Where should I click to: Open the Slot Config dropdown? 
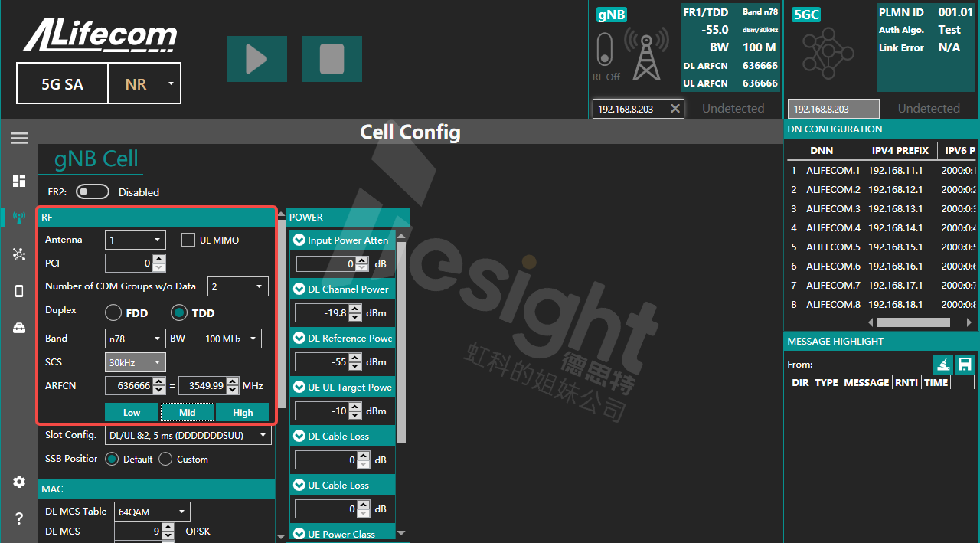click(188, 434)
